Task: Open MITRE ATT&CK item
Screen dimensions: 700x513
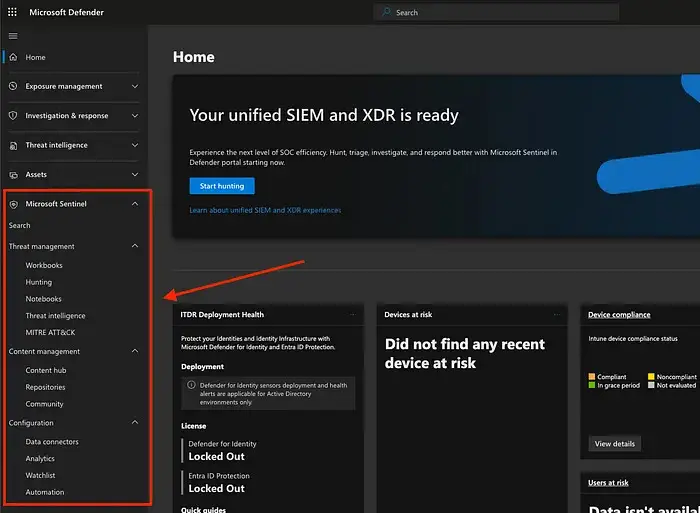Action: click(50, 332)
